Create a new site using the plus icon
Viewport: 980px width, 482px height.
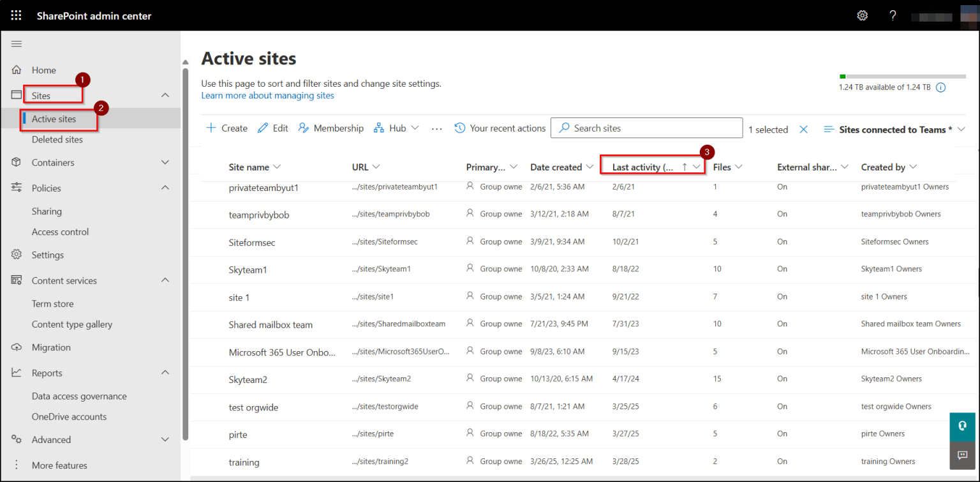pos(211,128)
